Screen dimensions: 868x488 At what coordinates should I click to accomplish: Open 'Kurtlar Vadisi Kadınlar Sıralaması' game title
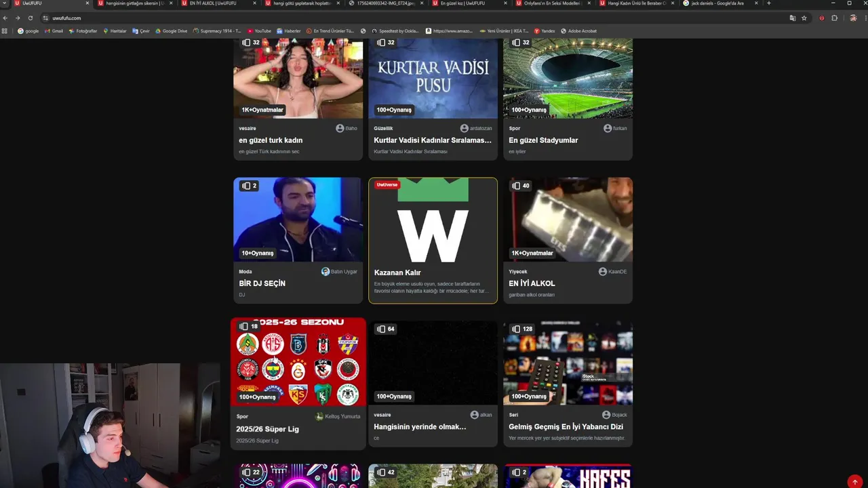click(433, 140)
